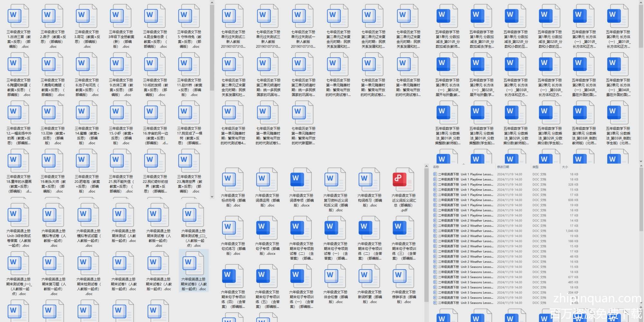Screen dimensions: 644x322
Task: Sort files by 修改日期 column header
Action: point(503,167)
